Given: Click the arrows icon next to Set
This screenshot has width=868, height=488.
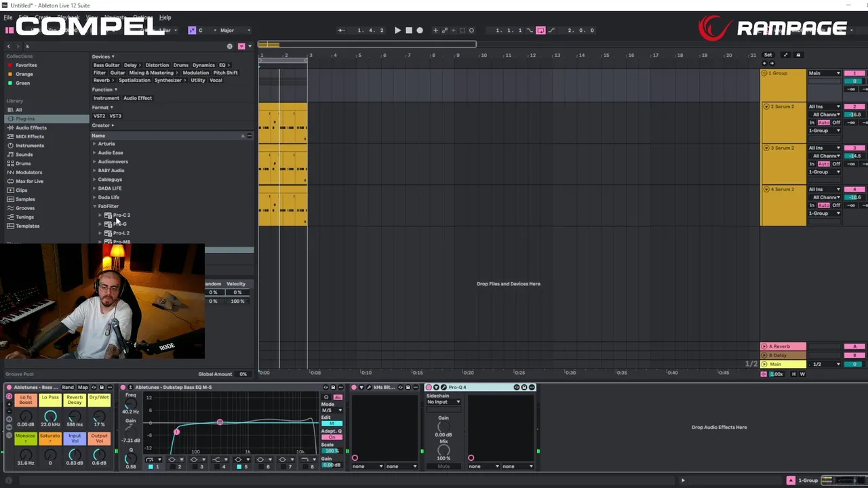Looking at the screenshot, I should tap(785, 55).
